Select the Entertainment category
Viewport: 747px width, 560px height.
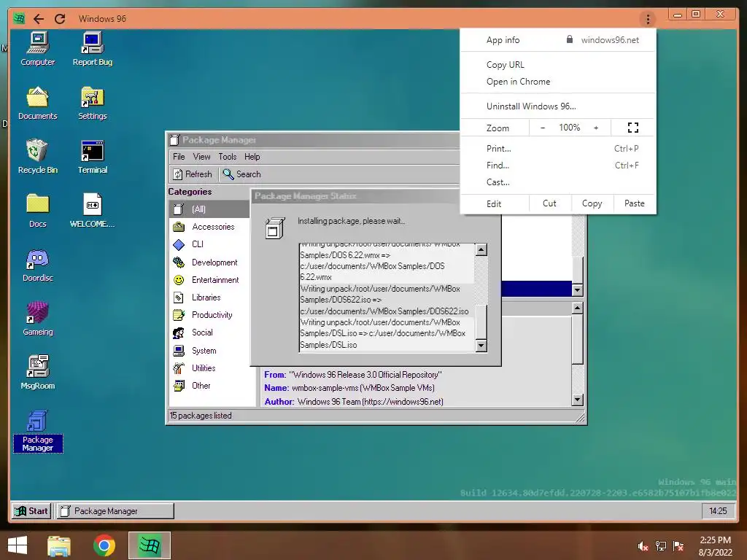209,280
